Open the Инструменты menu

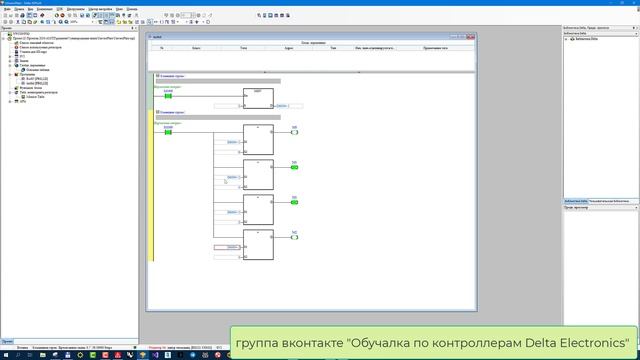click(x=76, y=9)
